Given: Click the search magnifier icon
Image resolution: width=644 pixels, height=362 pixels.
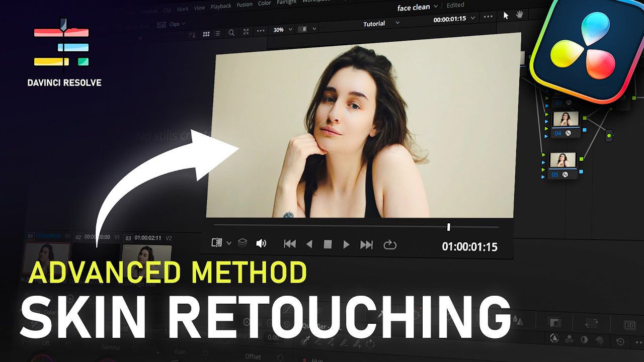Looking at the screenshot, I should [231, 33].
